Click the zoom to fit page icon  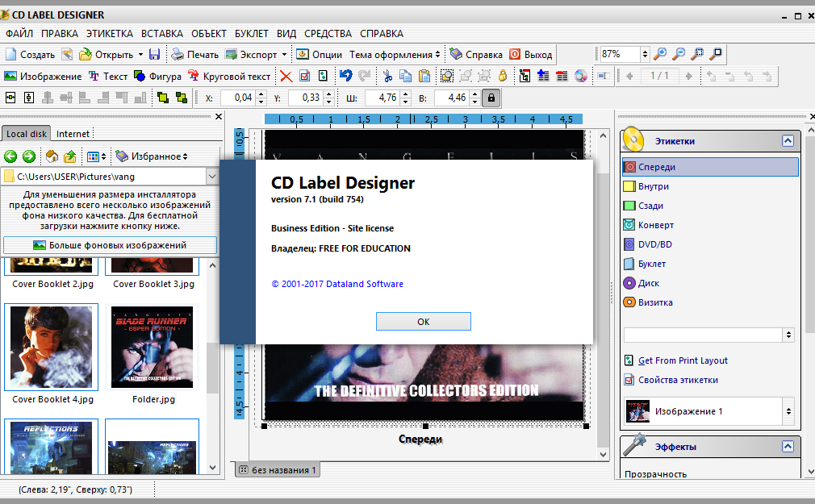click(717, 53)
